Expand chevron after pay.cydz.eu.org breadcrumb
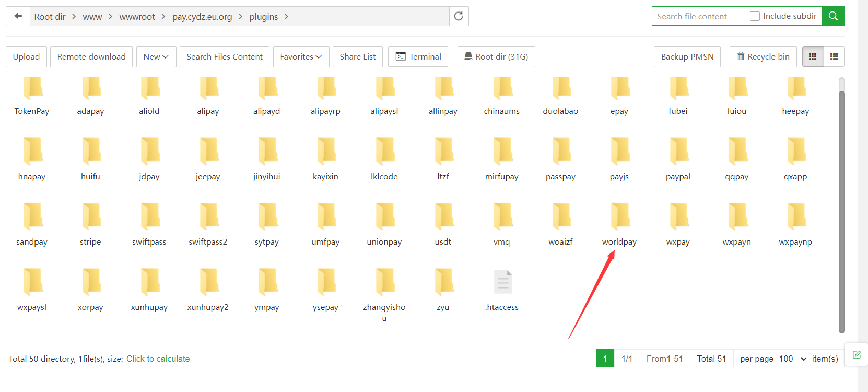Screen dimensions: 868x392 tap(241, 17)
